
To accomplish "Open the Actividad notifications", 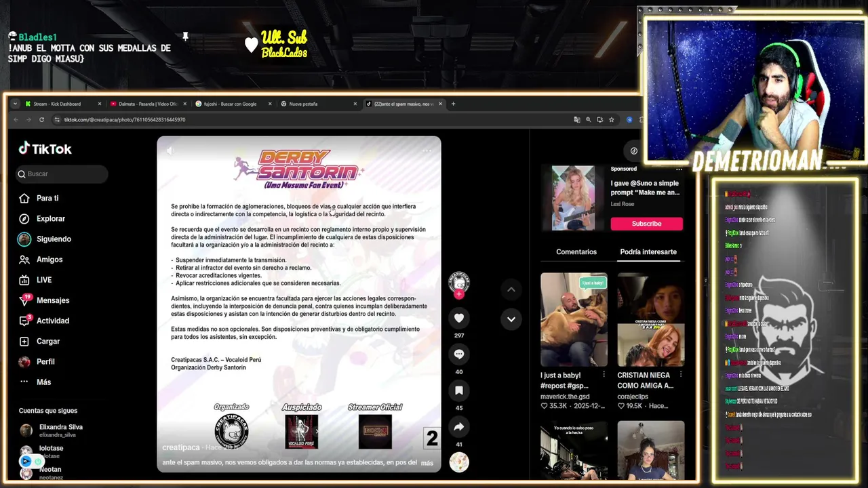I will 53,321.
